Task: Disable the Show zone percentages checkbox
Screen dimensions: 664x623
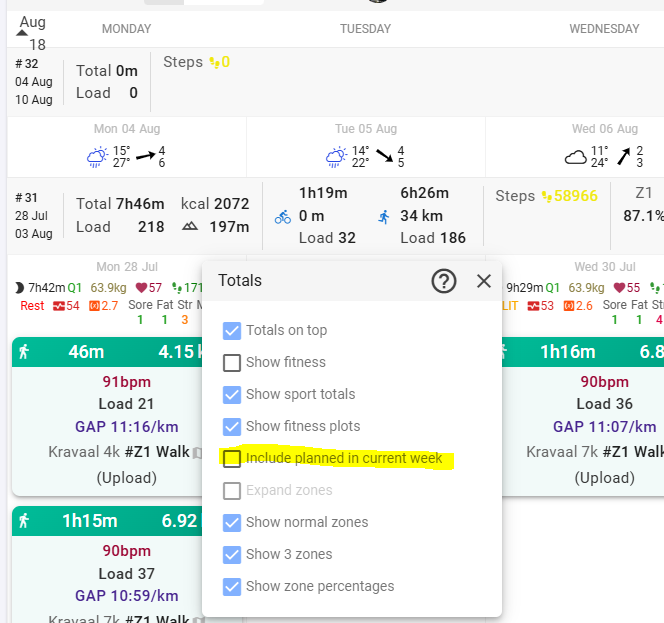Action: (x=232, y=586)
